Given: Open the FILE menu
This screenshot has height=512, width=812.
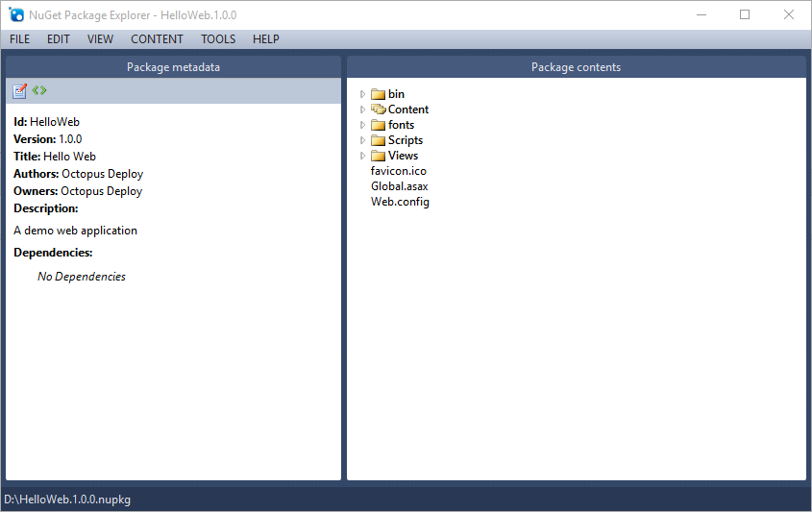Looking at the screenshot, I should pos(19,39).
